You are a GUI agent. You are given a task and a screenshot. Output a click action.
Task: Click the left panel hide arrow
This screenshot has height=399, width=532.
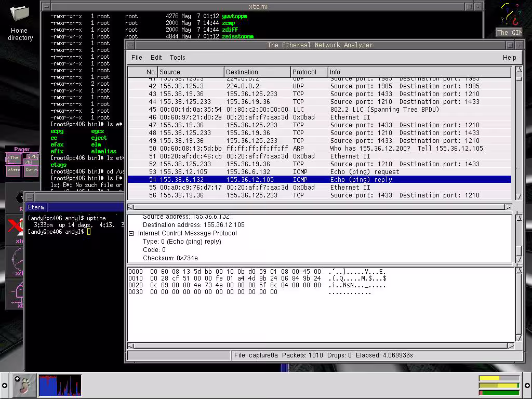(5, 385)
